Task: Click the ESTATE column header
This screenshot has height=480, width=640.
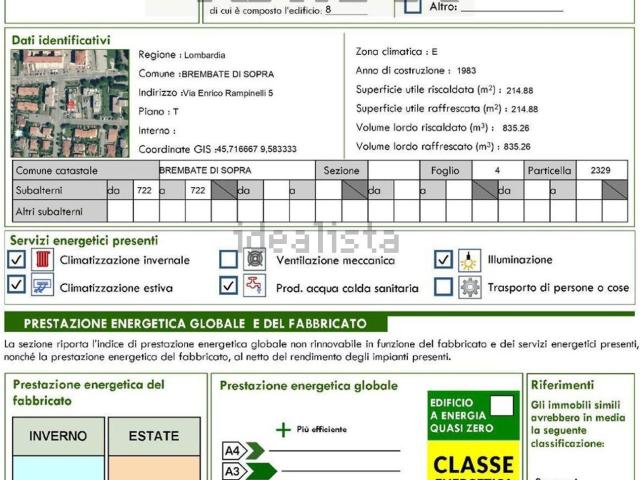Action: (x=154, y=436)
